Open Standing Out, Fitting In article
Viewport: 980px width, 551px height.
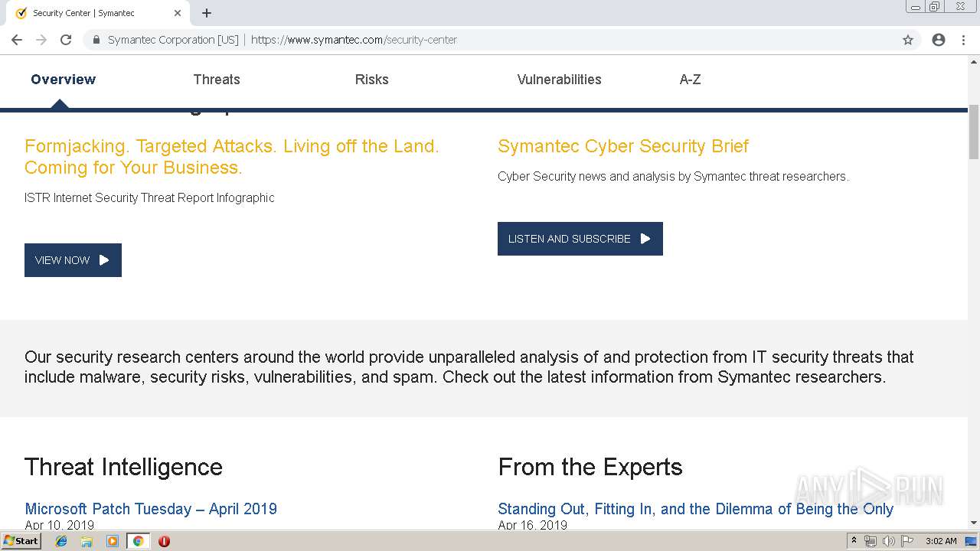point(696,509)
